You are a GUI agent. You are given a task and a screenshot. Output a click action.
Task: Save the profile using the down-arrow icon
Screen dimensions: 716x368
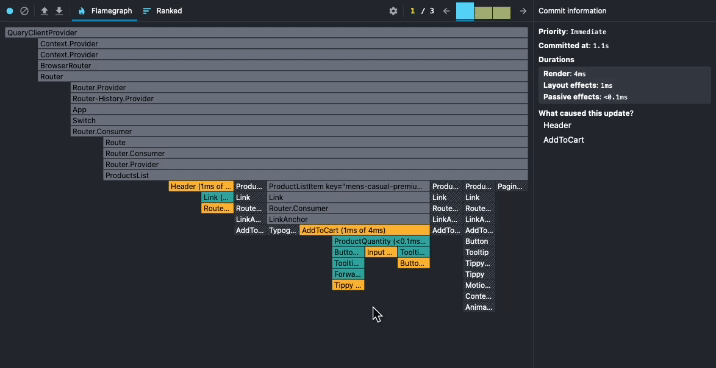(x=59, y=11)
